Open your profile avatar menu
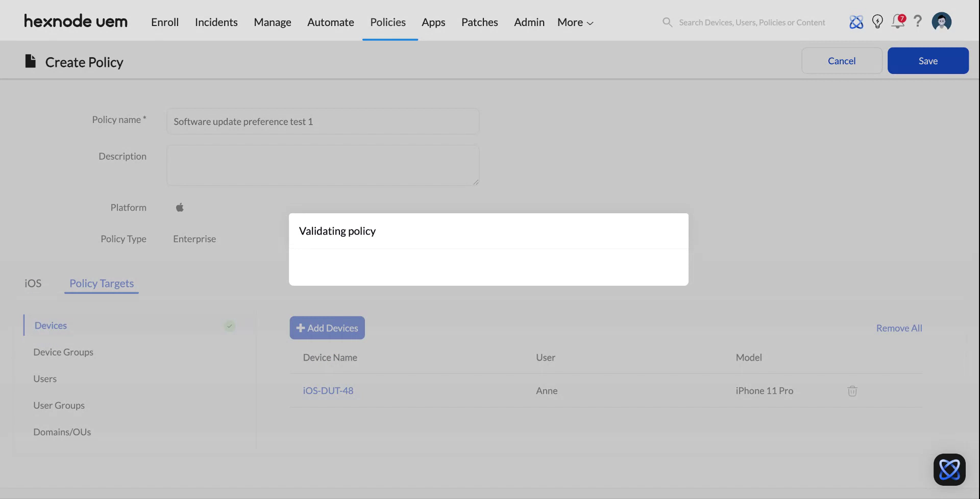980x499 pixels. (x=942, y=21)
